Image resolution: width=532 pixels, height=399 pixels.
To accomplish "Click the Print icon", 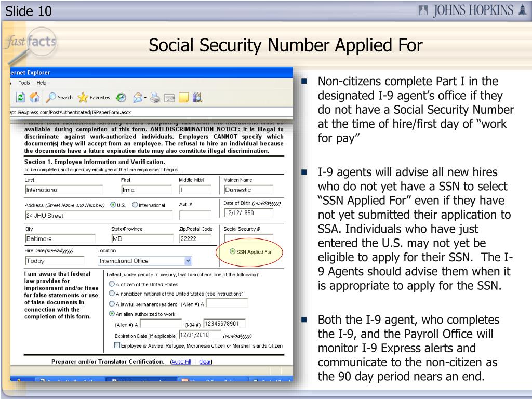I will (x=155, y=98).
